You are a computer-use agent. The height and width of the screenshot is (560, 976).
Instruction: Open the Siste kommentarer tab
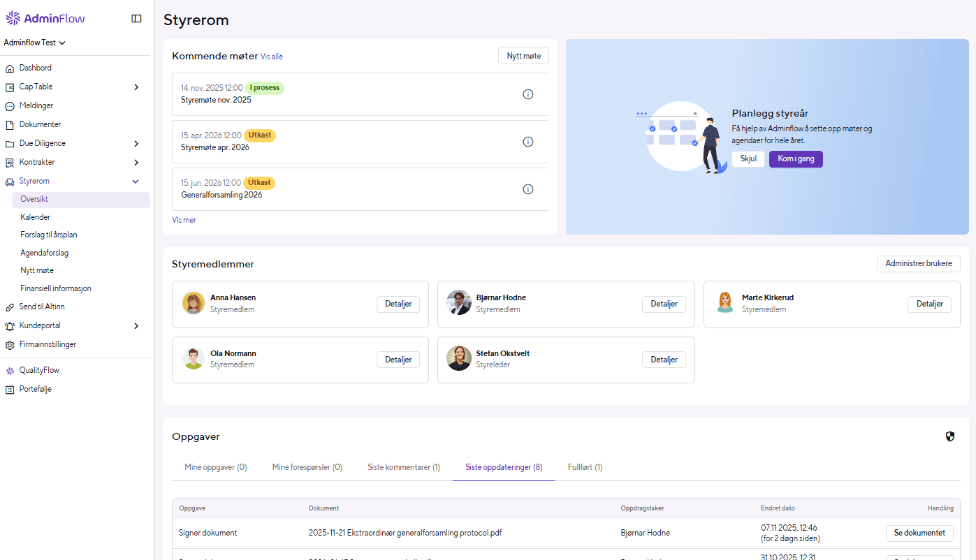point(403,467)
